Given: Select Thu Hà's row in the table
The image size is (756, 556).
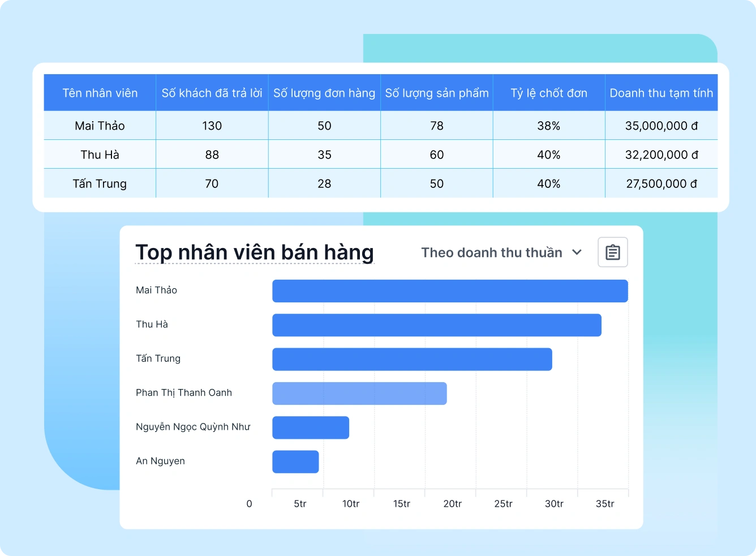Looking at the screenshot, I should [100, 154].
